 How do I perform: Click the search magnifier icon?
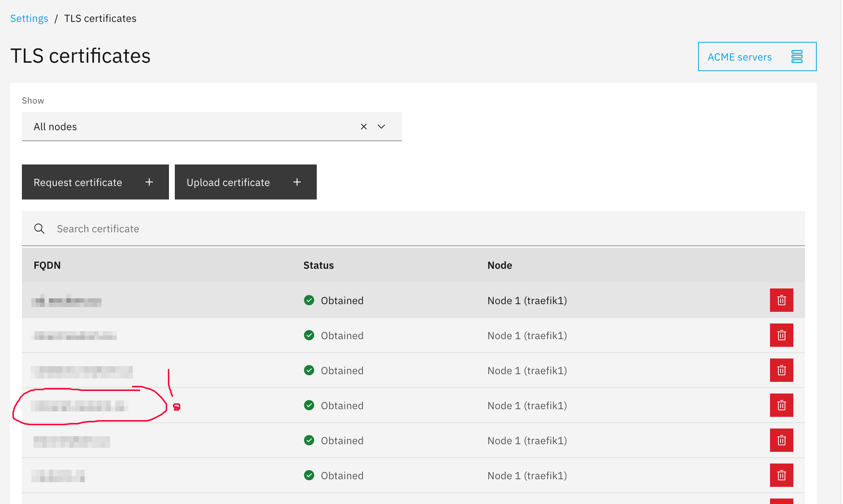click(39, 229)
